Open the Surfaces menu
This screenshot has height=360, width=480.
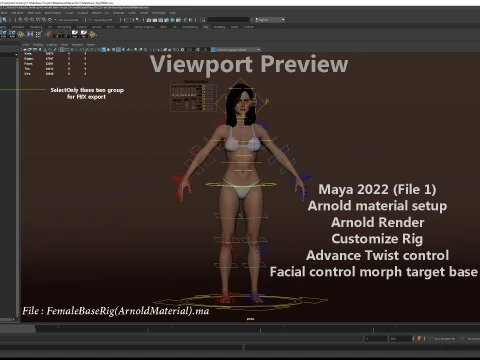(x=83, y=13)
